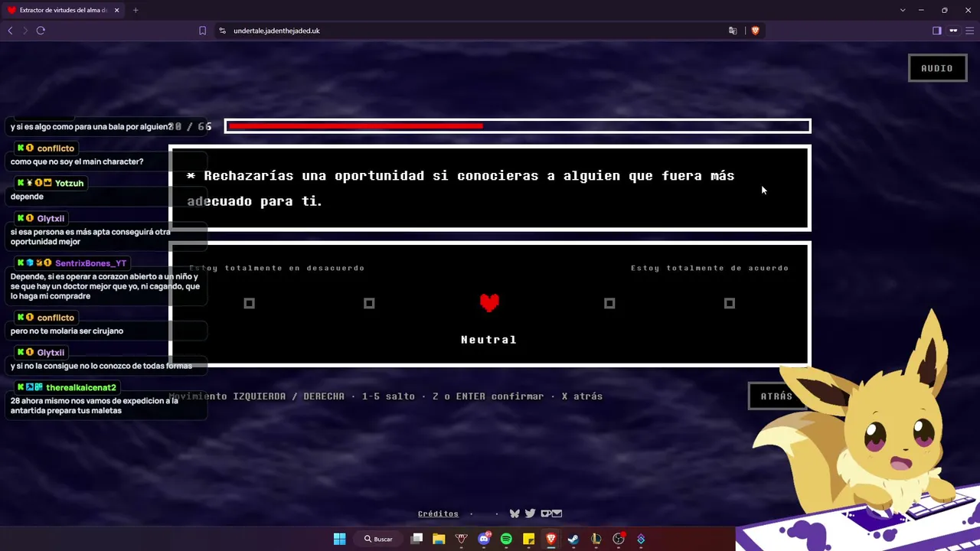The image size is (980, 551).
Task: Switch to the Extractor de virtudes tab
Action: [63, 10]
